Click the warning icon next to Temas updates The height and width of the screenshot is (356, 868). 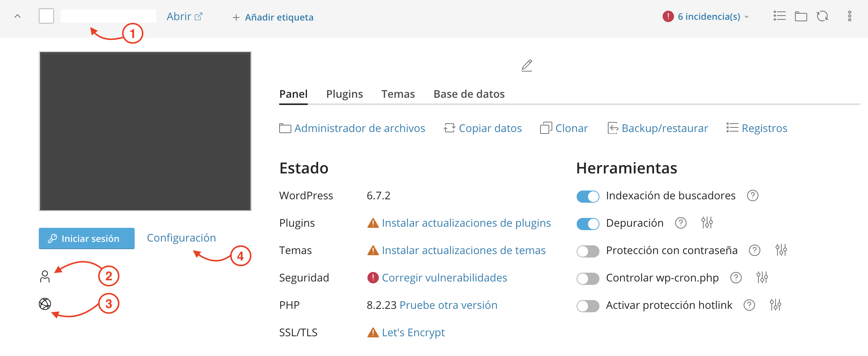373,250
